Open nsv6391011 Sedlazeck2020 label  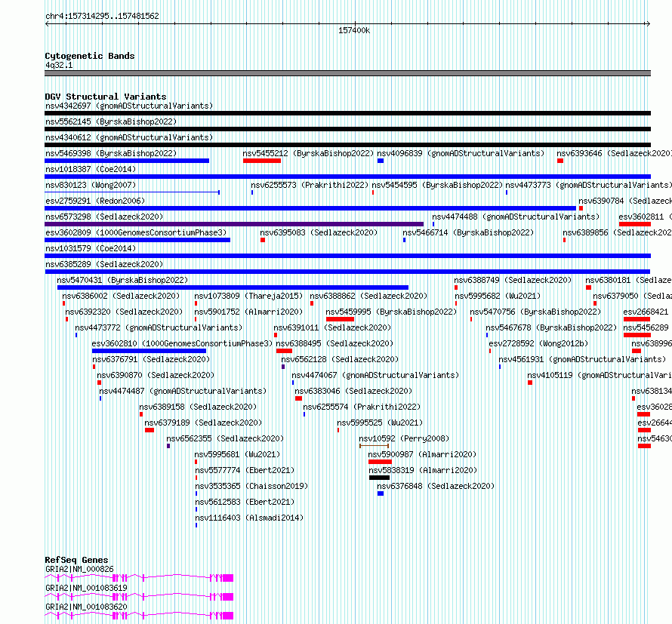[332, 327]
